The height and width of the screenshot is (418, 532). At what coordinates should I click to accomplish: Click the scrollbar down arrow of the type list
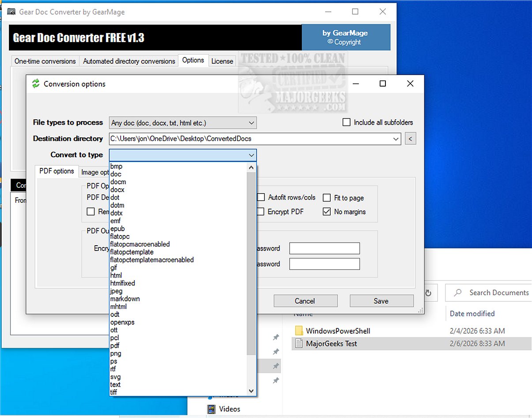pyautogui.click(x=251, y=391)
